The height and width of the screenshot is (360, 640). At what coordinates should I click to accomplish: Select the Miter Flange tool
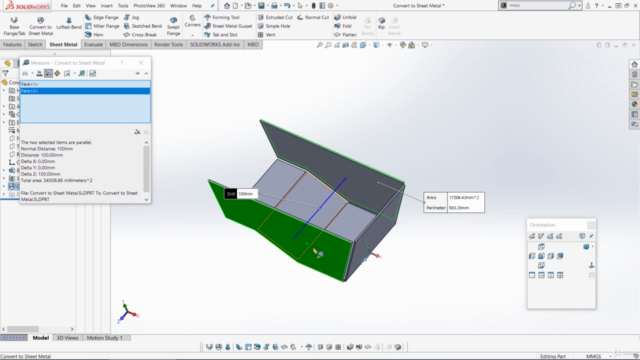click(x=102, y=26)
